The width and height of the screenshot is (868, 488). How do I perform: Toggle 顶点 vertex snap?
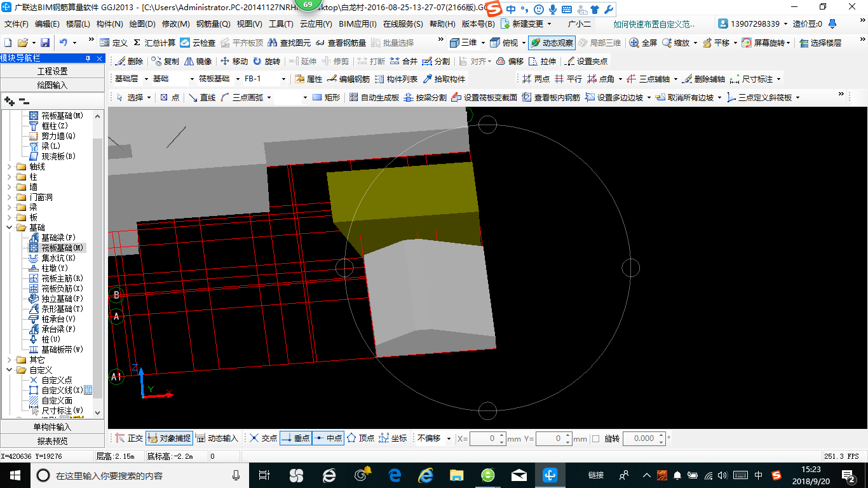click(360, 438)
